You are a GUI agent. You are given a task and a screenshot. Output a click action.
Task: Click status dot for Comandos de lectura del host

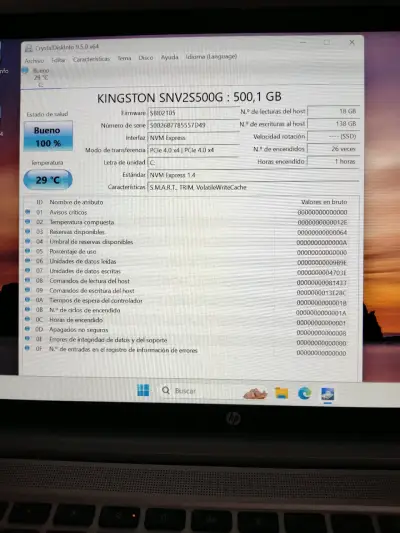28,280
